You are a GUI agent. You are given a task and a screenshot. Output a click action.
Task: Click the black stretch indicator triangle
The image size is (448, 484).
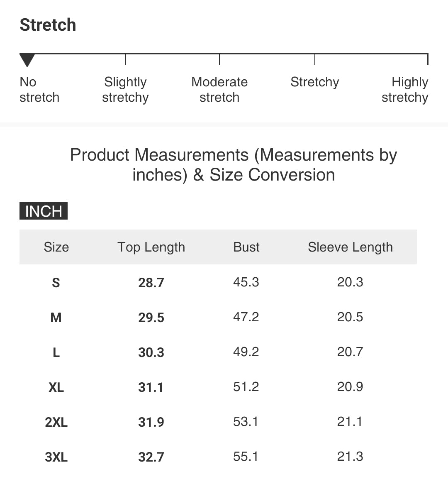coord(27,60)
